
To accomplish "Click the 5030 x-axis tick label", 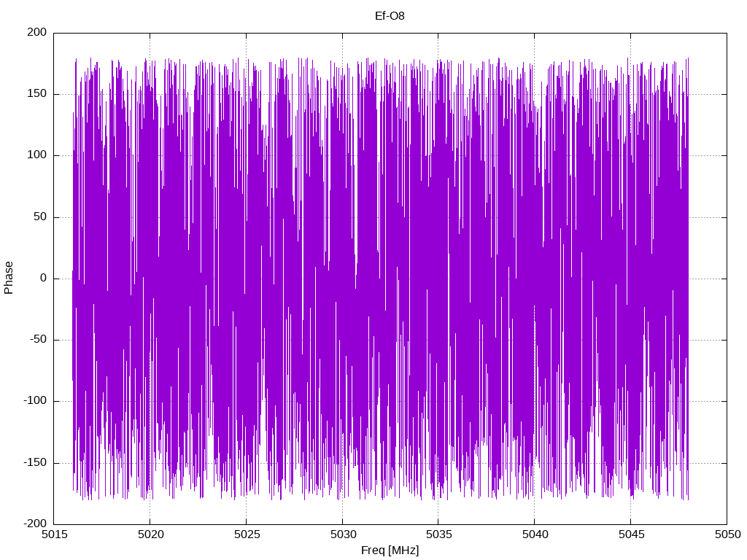I will pyautogui.click(x=343, y=534).
